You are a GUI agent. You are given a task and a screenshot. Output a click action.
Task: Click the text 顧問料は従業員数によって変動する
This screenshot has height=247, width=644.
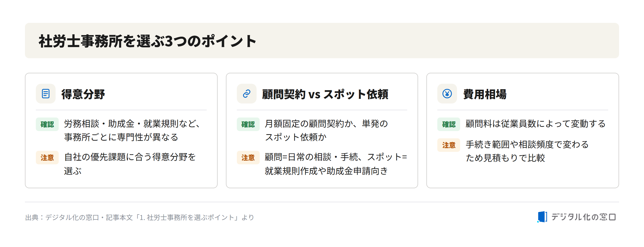[x=535, y=124]
